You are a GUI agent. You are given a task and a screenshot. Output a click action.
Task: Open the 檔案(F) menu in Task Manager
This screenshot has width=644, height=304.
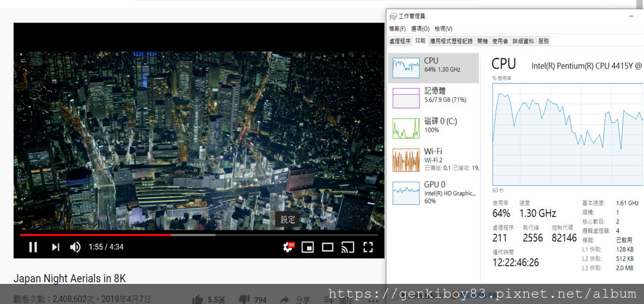397,29
